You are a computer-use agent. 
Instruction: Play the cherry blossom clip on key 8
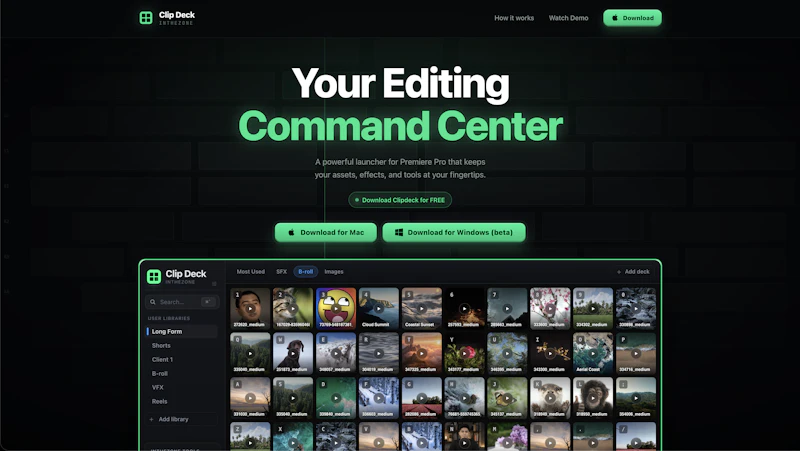click(x=550, y=308)
